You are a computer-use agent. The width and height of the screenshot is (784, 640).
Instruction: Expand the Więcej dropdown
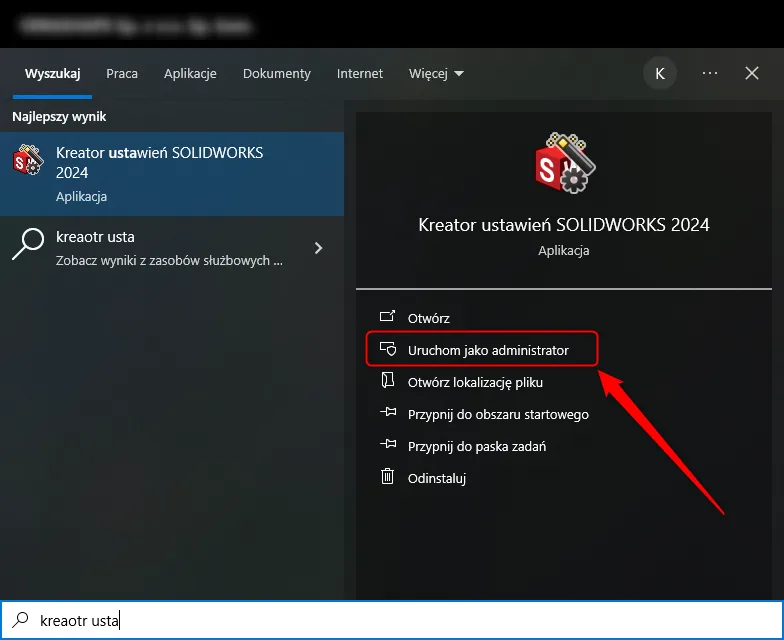(436, 74)
